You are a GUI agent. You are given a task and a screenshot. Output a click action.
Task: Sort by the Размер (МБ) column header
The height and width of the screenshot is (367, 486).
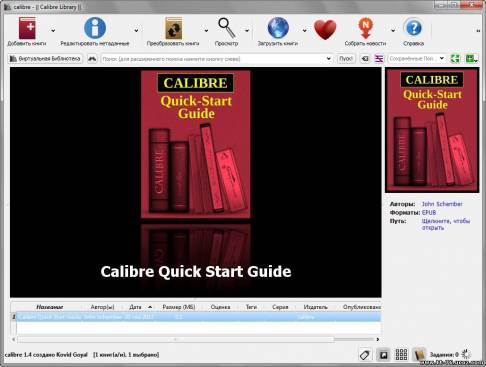(179, 307)
